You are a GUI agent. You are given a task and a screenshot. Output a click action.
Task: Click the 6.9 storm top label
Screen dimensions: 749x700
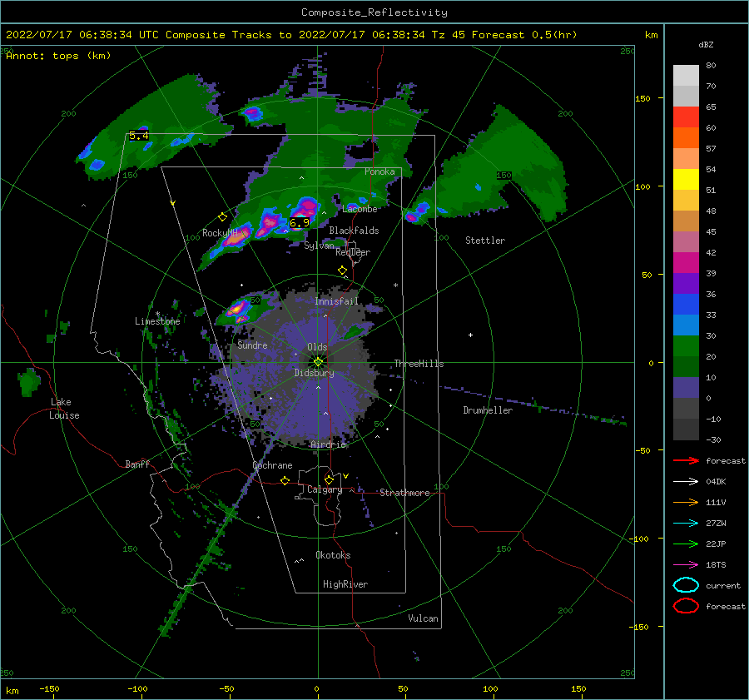click(x=300, y=223)
